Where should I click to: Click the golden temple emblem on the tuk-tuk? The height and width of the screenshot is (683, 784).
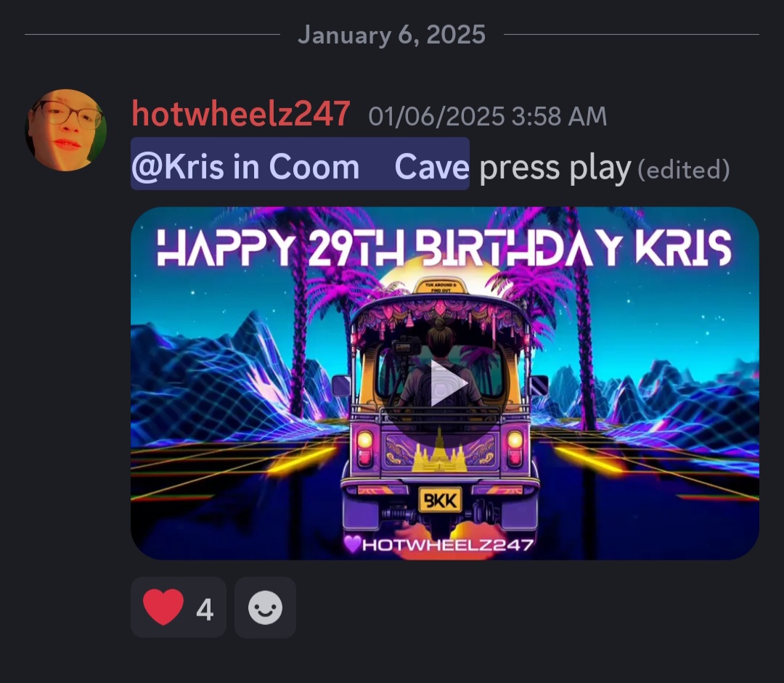[x=439, y=451]
